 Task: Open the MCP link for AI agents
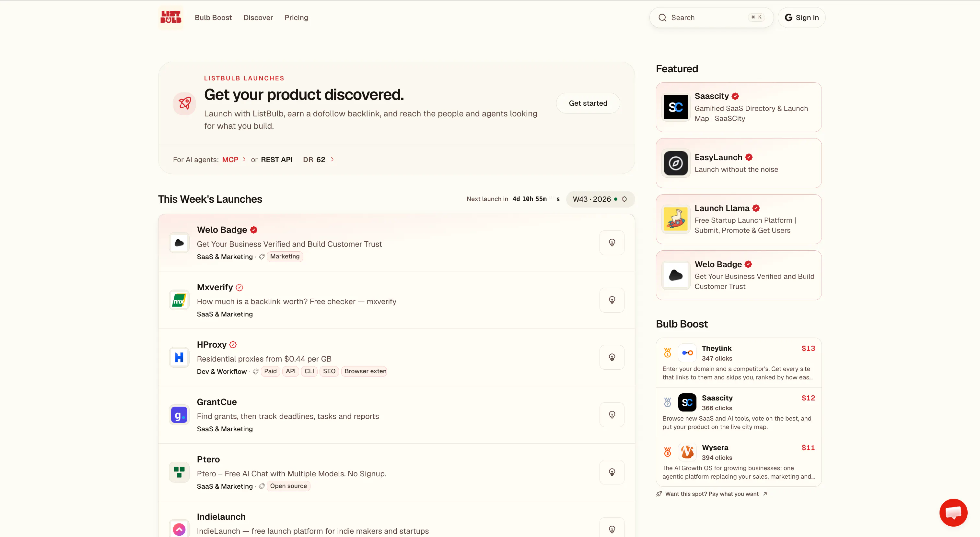[230, 160]
